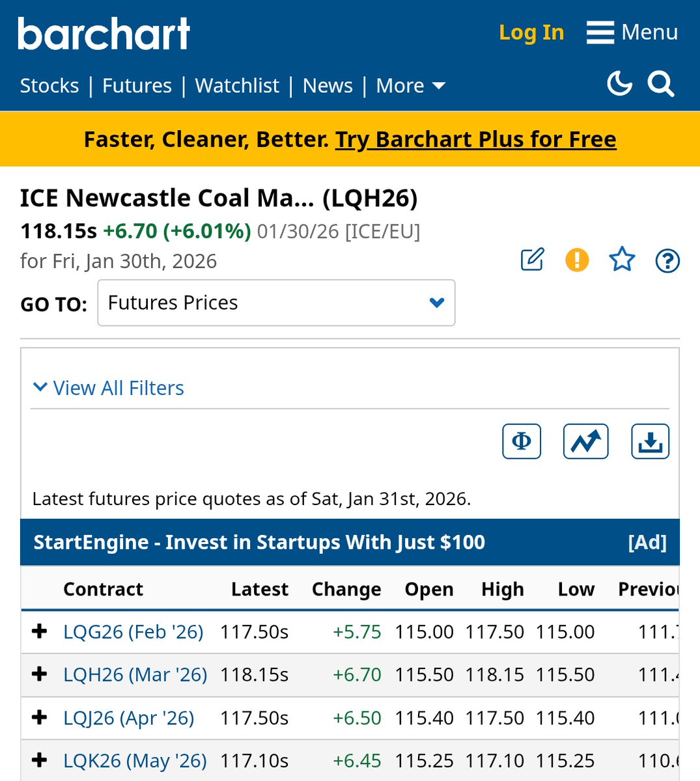700x781 pixels.
Task: Sort by Open column header
Action: pos(429,589)
